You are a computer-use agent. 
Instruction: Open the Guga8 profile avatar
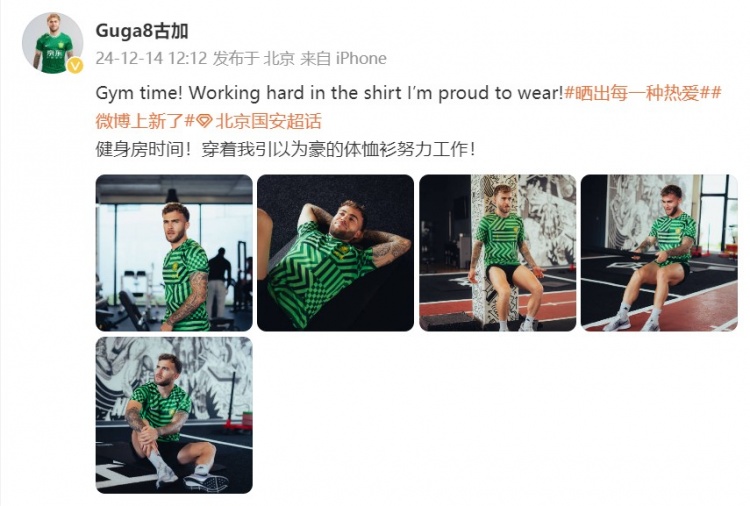coord(53,43)
